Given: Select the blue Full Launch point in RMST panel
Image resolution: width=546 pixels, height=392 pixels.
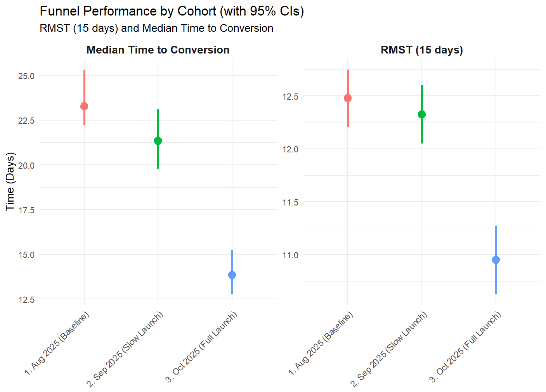Looking at the screenshot, I should click(496, 260).
